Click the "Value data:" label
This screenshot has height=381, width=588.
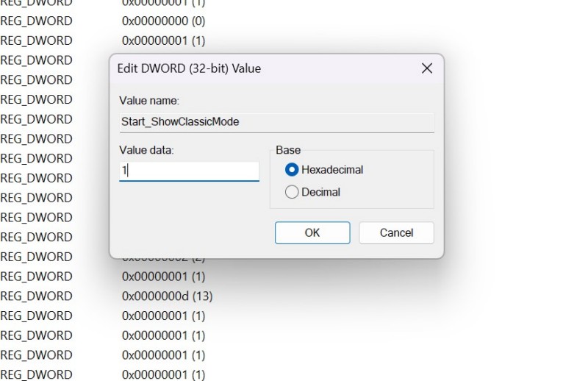coord(146,150)
